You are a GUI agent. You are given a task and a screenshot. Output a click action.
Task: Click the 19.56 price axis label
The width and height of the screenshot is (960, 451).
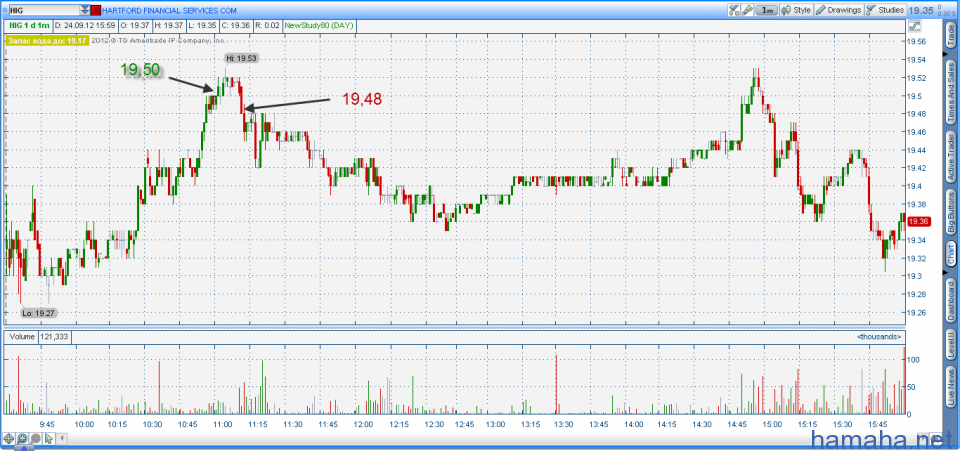917,42
